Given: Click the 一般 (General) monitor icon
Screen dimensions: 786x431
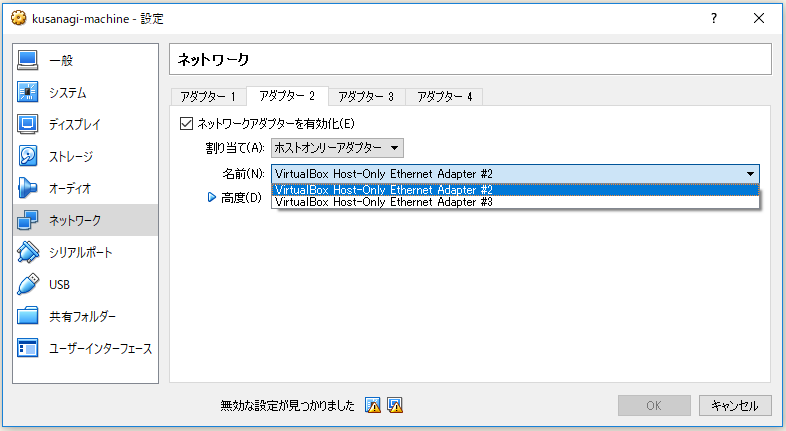Looking at the screenshot, I should (28, 60).
